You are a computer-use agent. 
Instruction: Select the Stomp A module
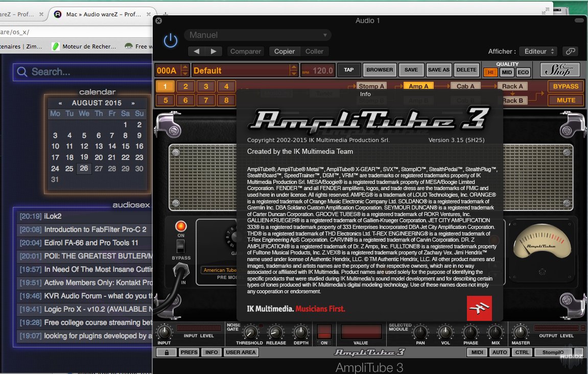point(371,86)
